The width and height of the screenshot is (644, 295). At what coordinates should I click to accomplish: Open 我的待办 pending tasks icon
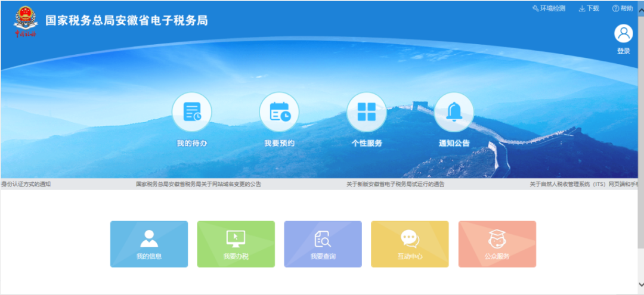pos(192,111)
